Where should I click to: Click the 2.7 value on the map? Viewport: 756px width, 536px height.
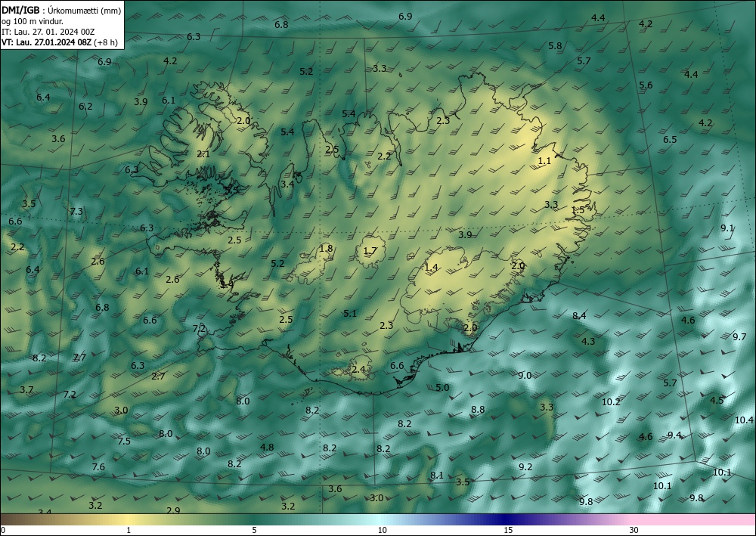[158, 376]
